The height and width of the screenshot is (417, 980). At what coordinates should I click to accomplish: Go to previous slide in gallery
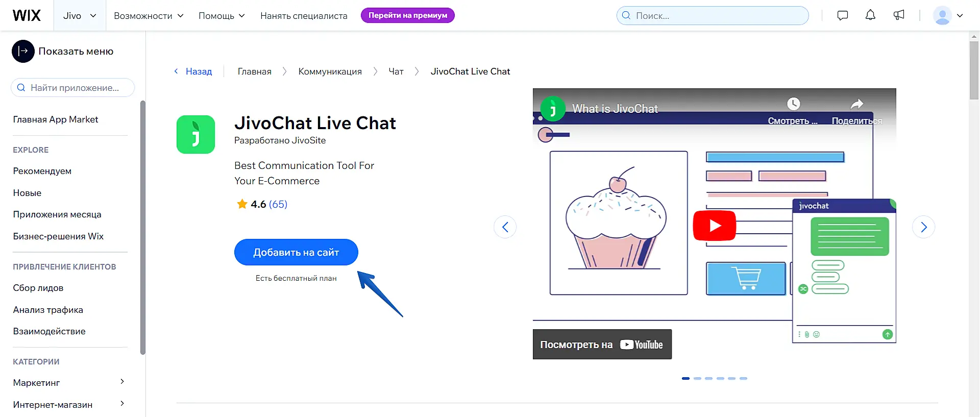click(x=505, y=227)
